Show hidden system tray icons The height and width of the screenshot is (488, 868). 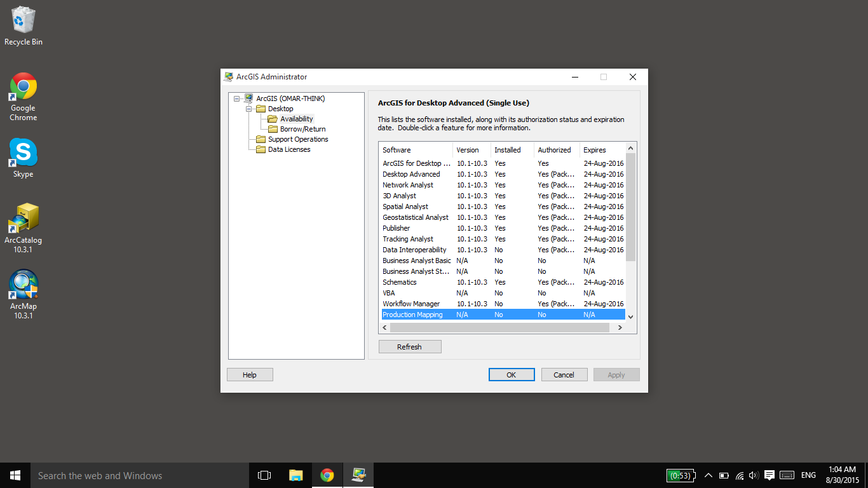[709, 475]
